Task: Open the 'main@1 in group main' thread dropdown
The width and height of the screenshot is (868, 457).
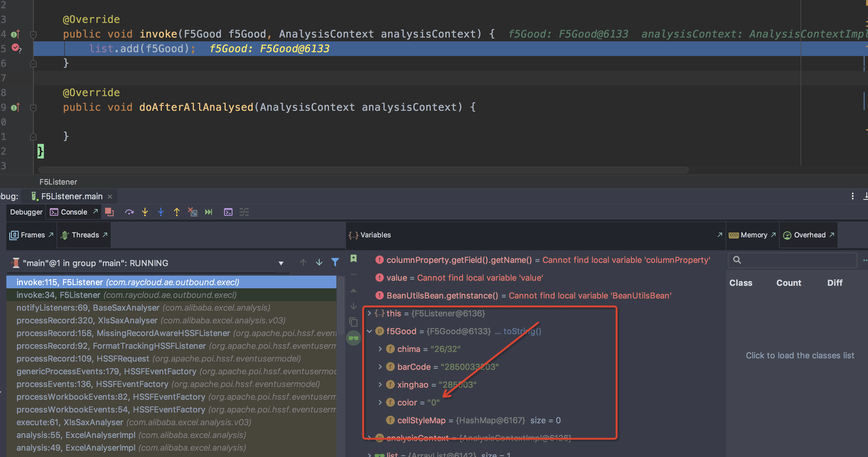Action: [281, 263]
